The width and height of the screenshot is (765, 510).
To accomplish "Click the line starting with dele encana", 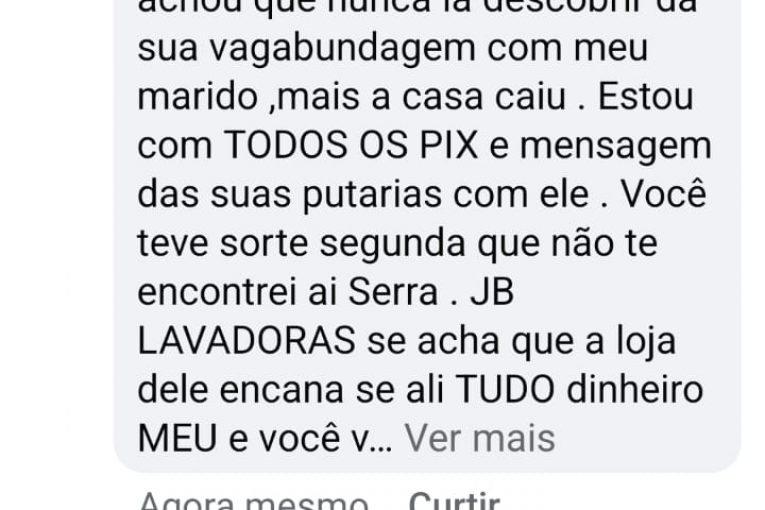I will click(420, 389).
